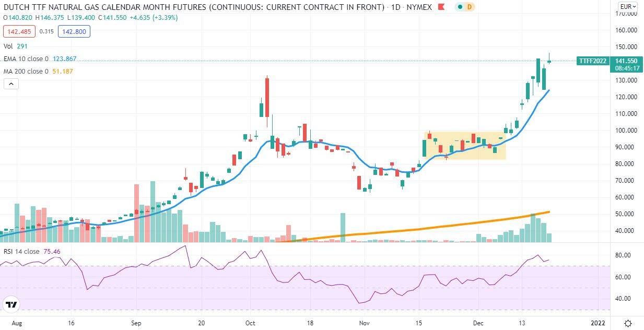
Task: Click the orange D delayed-data badge
Action: [x=469, y=7]
